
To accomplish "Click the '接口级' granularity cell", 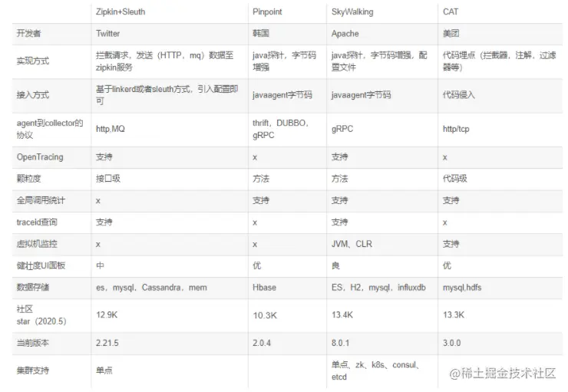I will pos(108,179).
